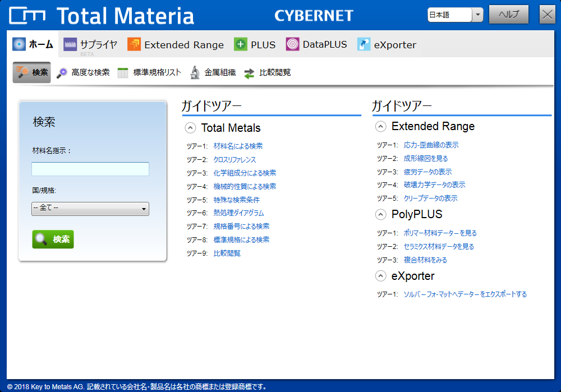Open the 標準規格リスト view
561x392 pixels.
[149, 72]
